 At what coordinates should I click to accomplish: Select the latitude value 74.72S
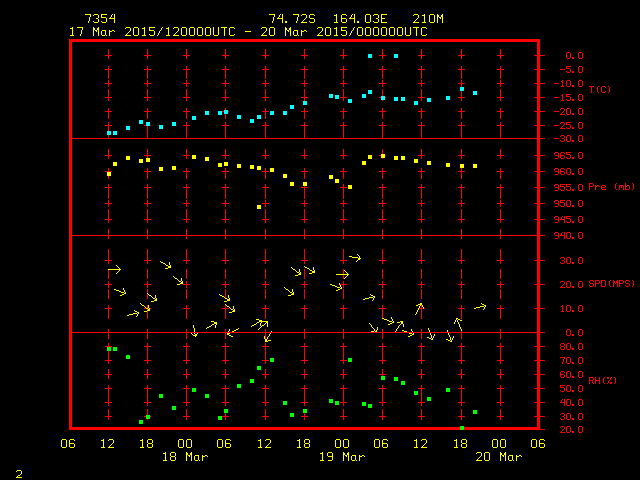288,19
